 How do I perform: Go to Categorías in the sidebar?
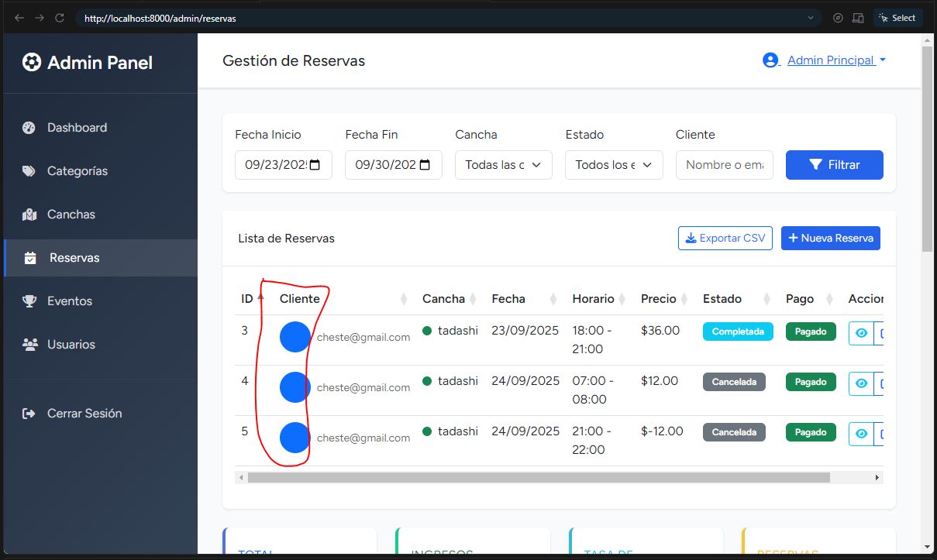click(100, 171)
